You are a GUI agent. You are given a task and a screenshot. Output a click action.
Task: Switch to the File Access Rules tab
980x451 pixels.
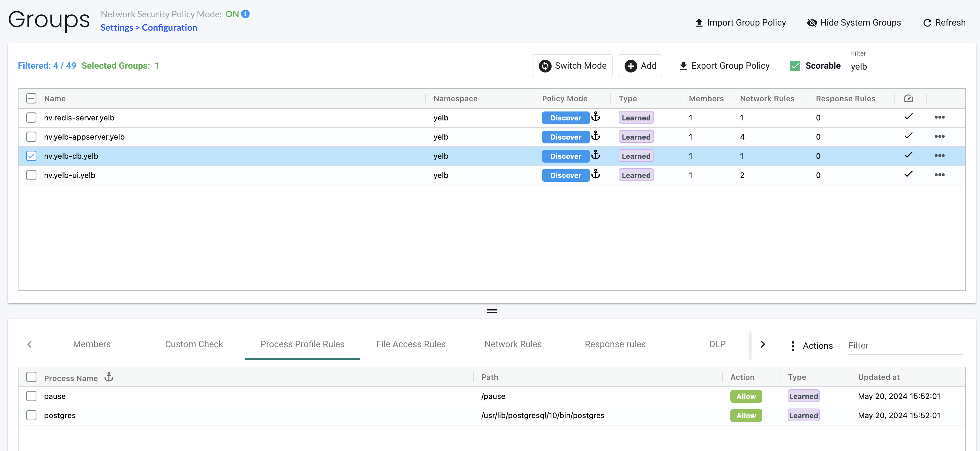click(x=411, y=344)
